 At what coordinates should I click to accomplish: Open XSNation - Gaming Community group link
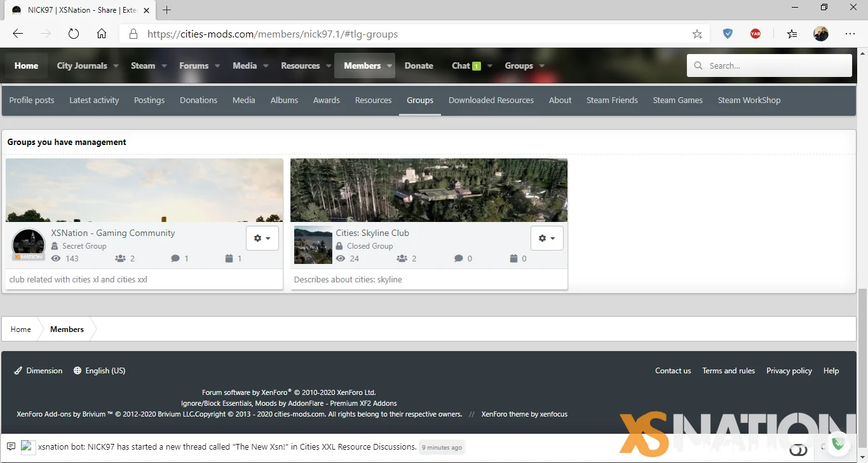113,233
